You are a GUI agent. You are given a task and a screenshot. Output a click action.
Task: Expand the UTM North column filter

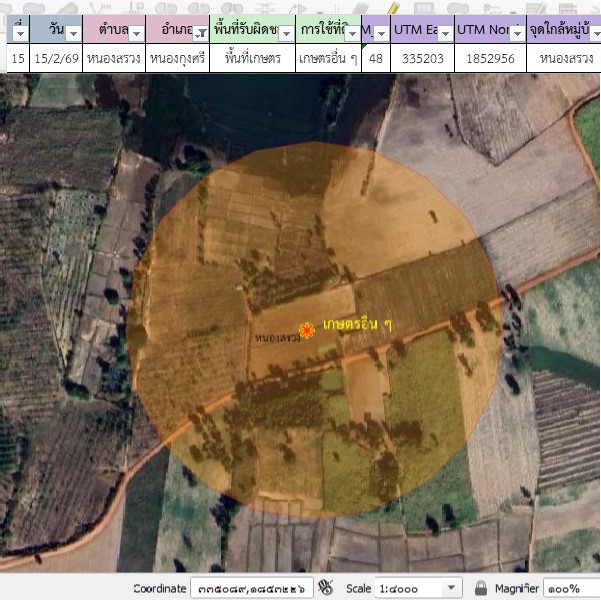pos(516,34)
